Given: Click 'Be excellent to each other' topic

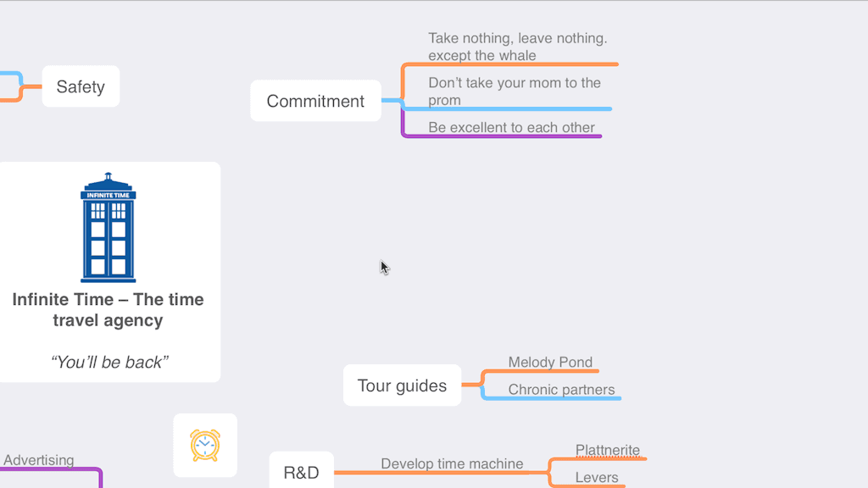Looking at the screenshot, I should pyautogui.click(x=511, y=127).
